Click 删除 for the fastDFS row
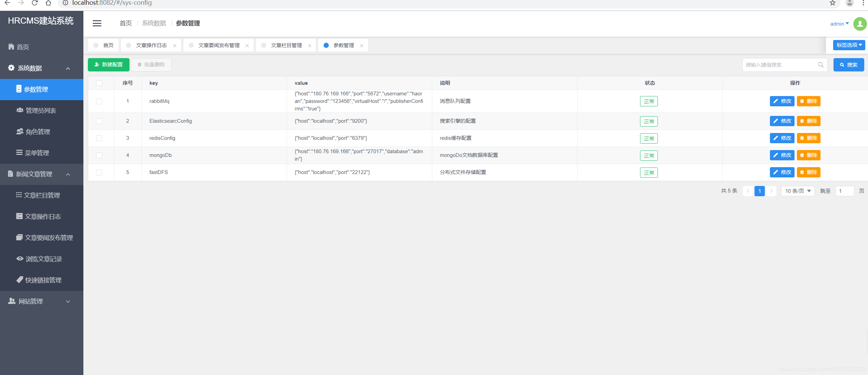868x375 pixels. [809, 172]
